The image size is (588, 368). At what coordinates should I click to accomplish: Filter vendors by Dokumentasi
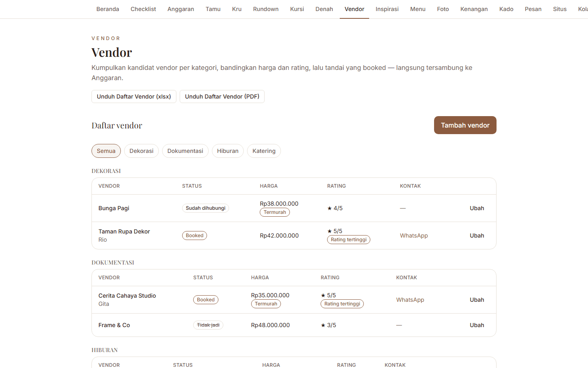(x=185, y=151)
